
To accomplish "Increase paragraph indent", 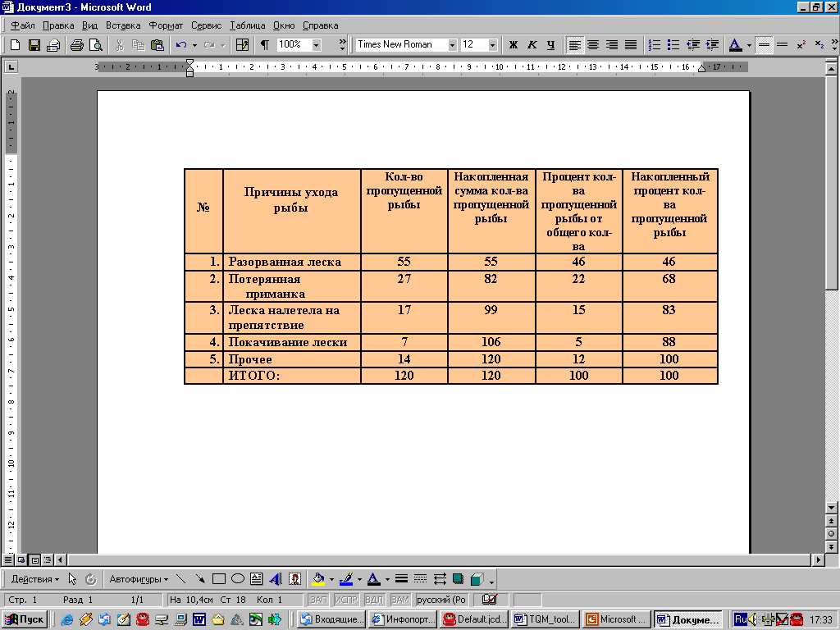I will point(712,45).
